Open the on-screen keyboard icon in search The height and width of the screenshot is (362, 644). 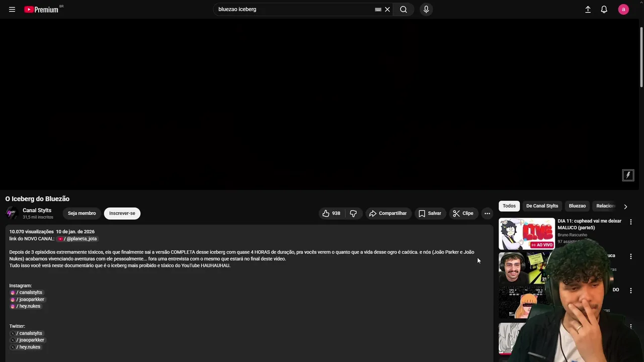(x=378, y=9)
